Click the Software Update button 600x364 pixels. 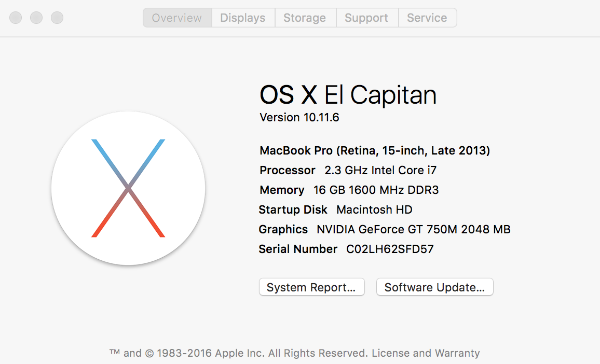pyautogui.click(x=434, y=287)
